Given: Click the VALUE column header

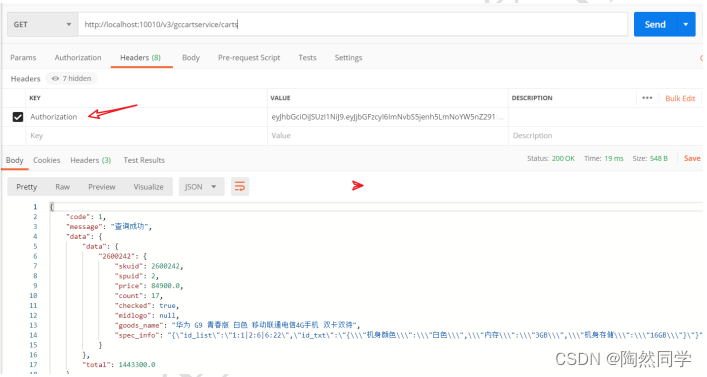Looking at the screenshot, I should pyautogui.click(x=280, y=98).
